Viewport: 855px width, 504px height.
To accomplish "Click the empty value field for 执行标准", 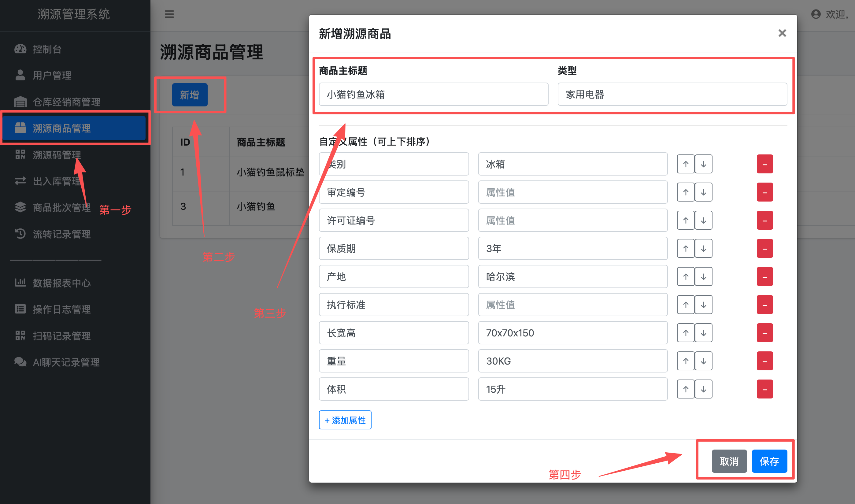I will (572, 305).
